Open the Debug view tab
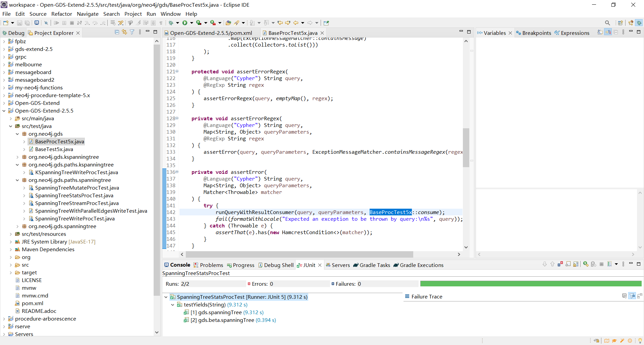Screen dimensions: 644x345 tap(13, 33)
